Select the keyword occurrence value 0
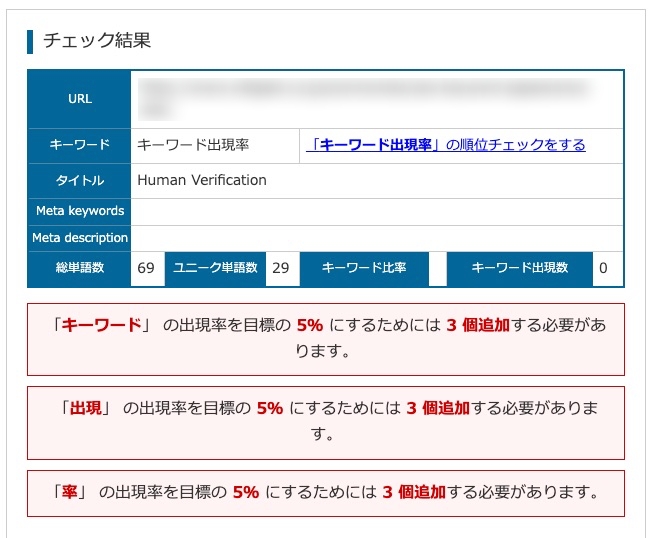Viewport: 653px width, 538px height. 603,268
